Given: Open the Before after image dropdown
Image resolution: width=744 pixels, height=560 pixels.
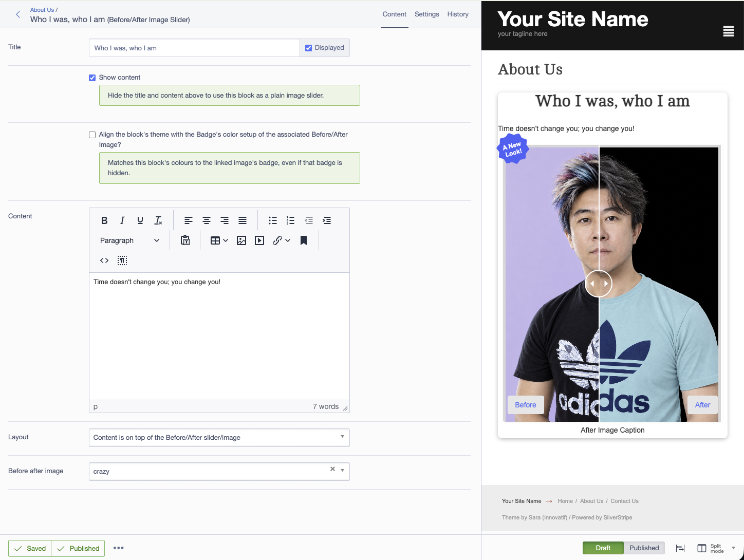Looking at the screenshot, I should coord(219,472).
